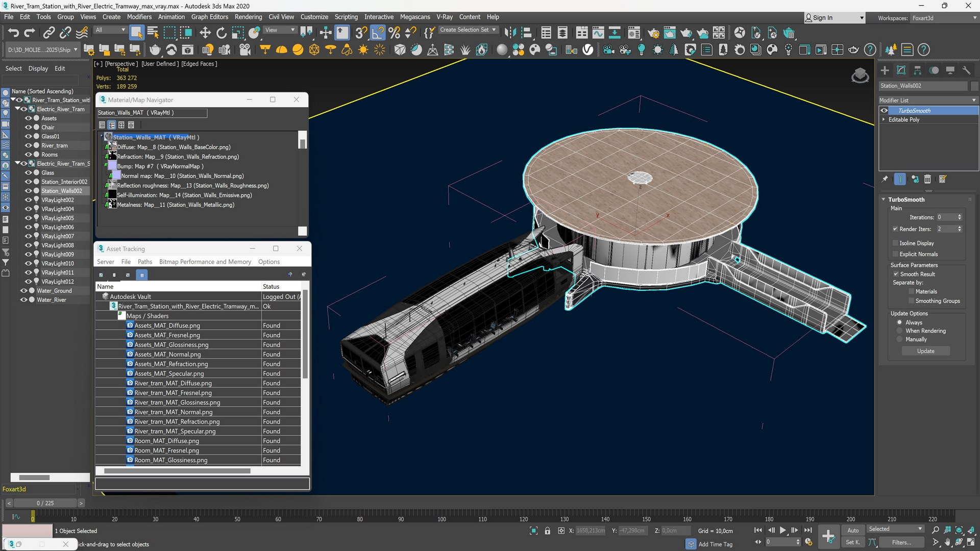Toggle the 3D Snaps icon
Screen dimensions: 980x551
pos(361,33)
